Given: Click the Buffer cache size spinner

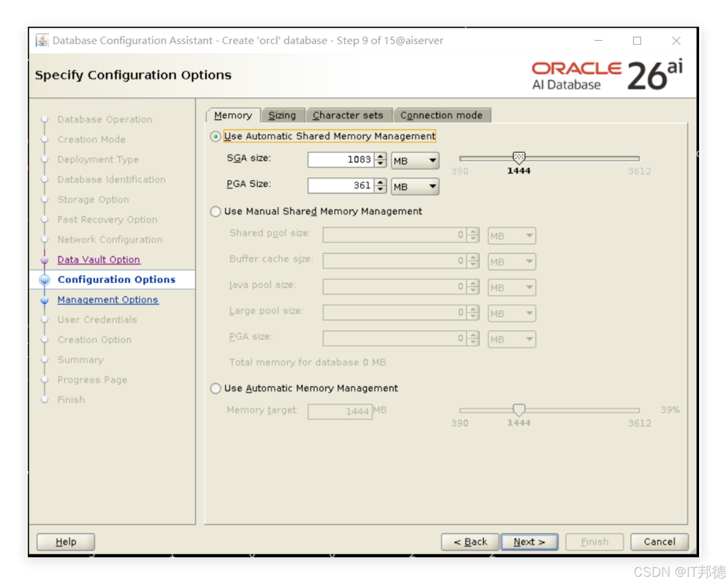Looking at the screenshot, I should tap(473, 260).
